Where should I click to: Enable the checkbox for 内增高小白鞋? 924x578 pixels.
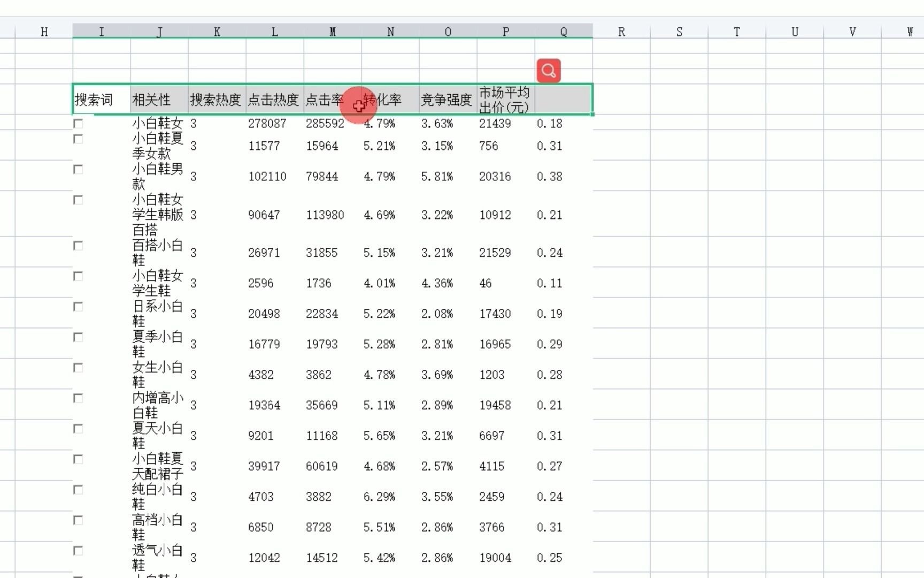[78, 398]
